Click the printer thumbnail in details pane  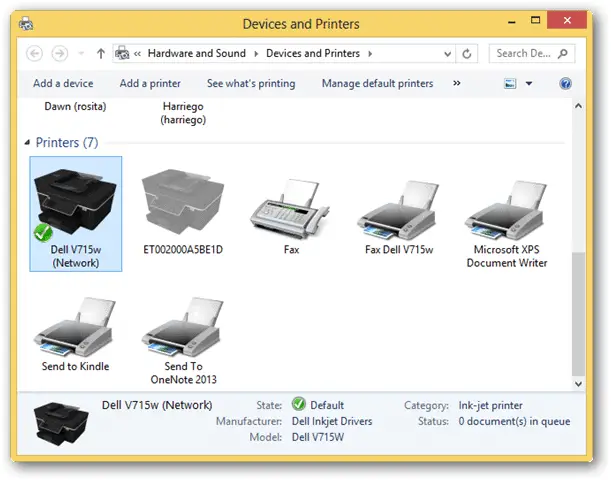61,424
